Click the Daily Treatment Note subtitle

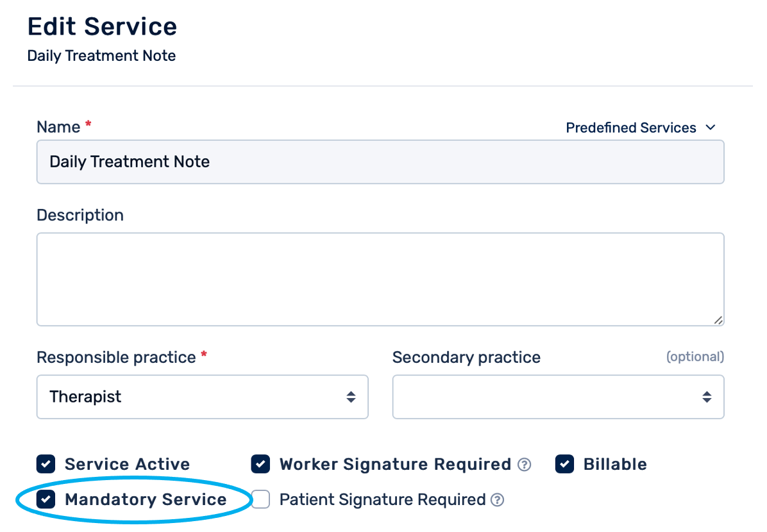tap(101, 56)
